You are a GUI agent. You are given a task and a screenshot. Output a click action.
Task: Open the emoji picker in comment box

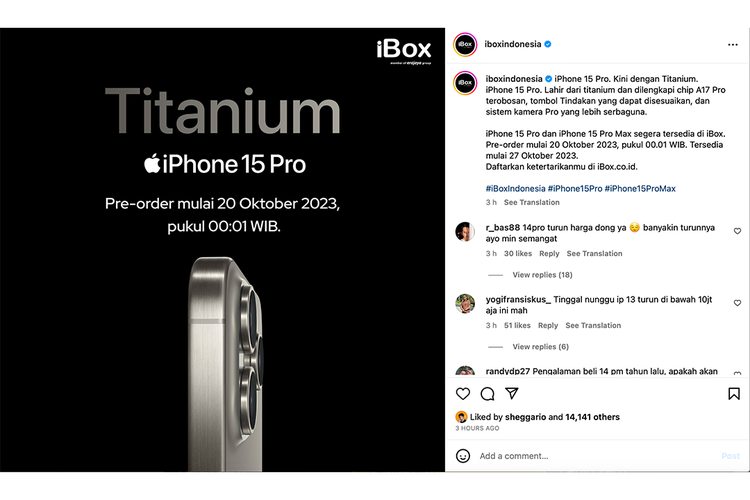point(463,456)
